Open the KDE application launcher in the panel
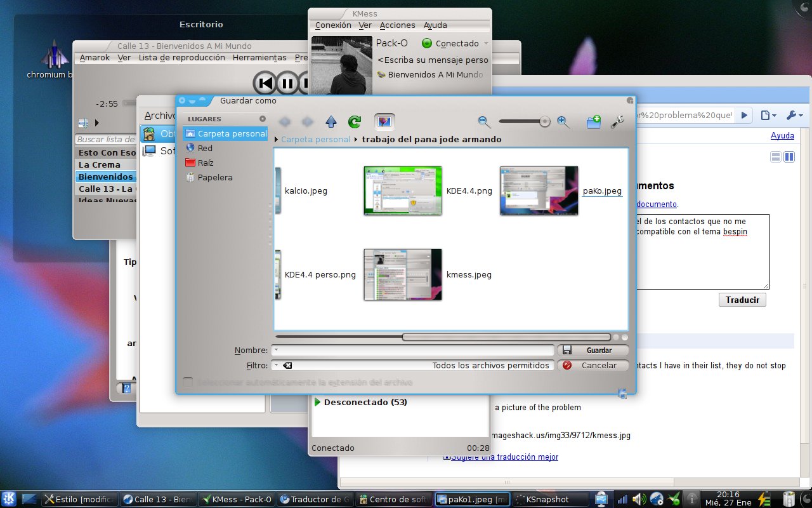This screenshot has width=812, height=508. (x=9, y=499)
